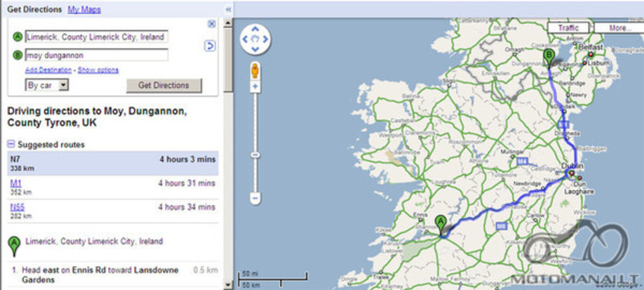
Task: Click the side panel scrollbar up arrow
Action: 228,23
